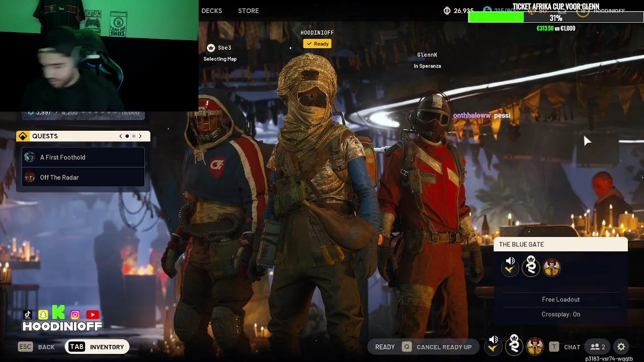Open the party members button showing 2

(598, 347)
